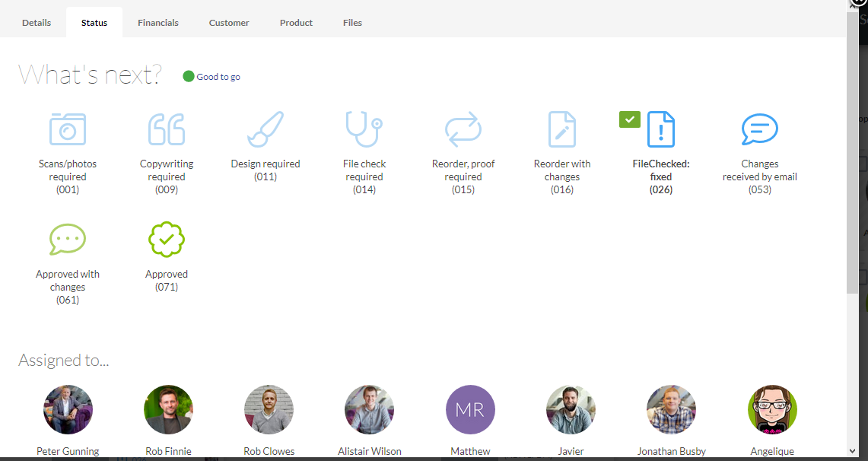Assign to Alistair Wilson via avatar
The height and width of the screenshot is (461, 868).
coord(369,409)
